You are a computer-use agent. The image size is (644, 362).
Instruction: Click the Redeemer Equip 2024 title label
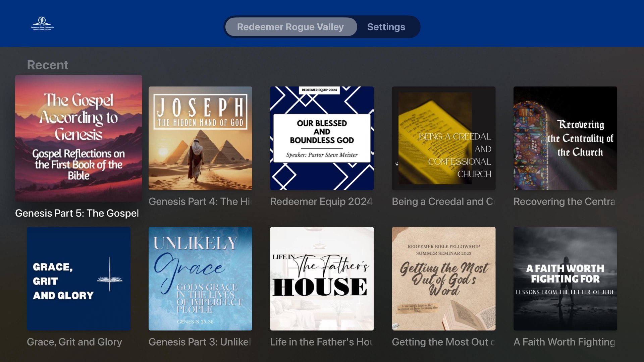[x=321, y=201]
